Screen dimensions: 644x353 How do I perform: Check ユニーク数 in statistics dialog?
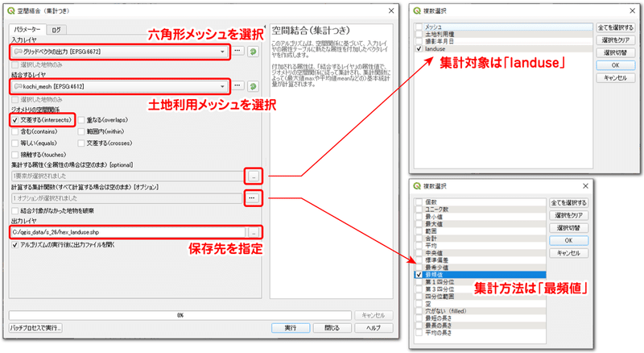tap(419, 210)
